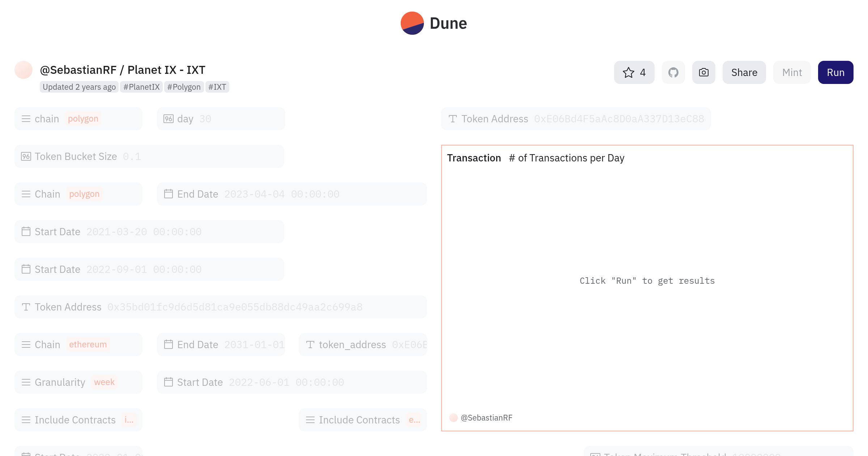Screen dimensions: 868x456
Task: Open the @SebastianRF / Planet IX - IXT title
Action: [x=123, y=70]
